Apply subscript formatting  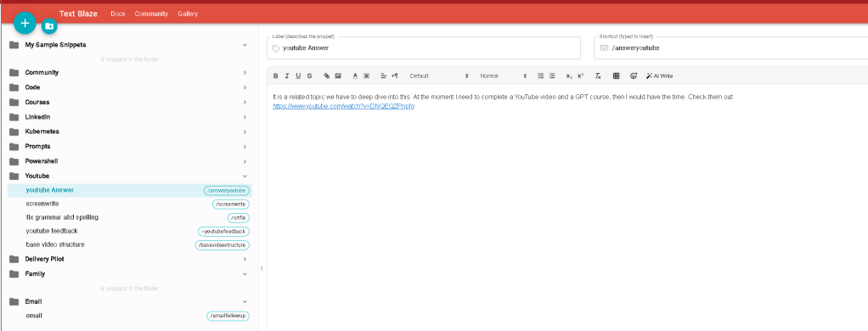[x=569, y=76]
